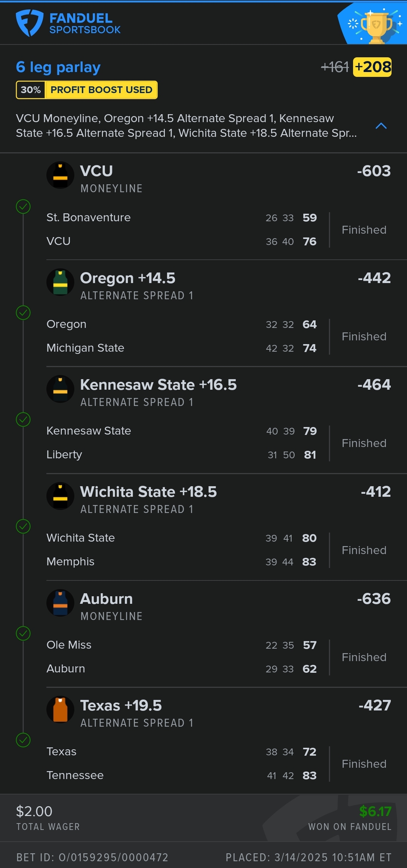Image resolution: width=407 pixels, height=868 pixels.
Task: Click the Texas leg won checkmark
Action: click(23, 740)
